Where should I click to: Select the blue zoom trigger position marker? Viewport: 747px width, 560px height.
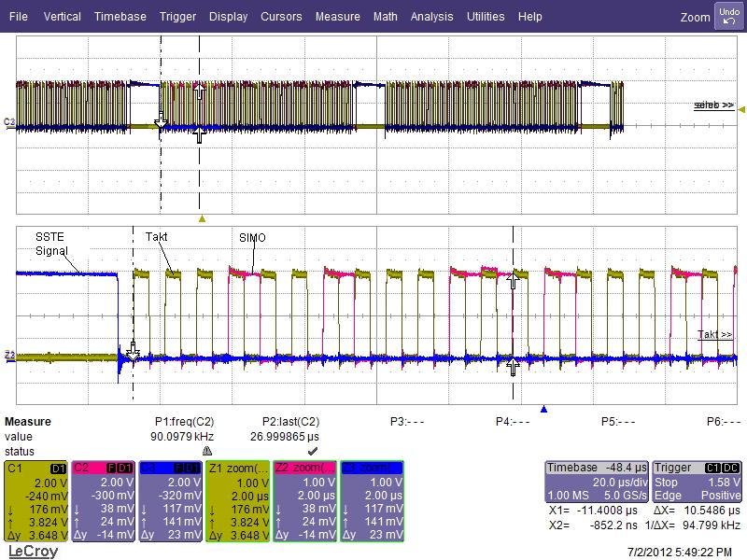(x=543, y=409)
